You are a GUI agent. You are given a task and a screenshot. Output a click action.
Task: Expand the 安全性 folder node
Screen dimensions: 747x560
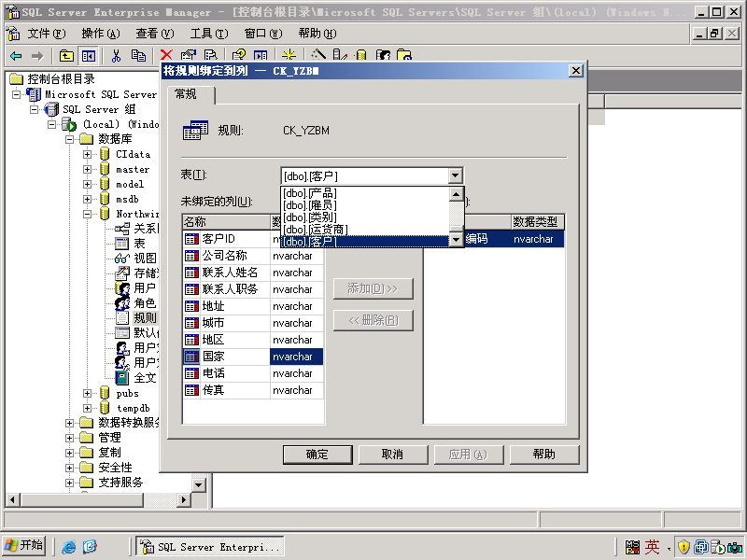pyautogui.click(x=69, y=468)
